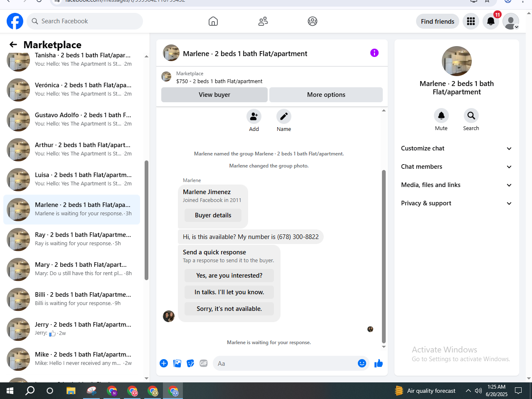
Task: Click the chat header listing avatar
Action: coord(171,53)
